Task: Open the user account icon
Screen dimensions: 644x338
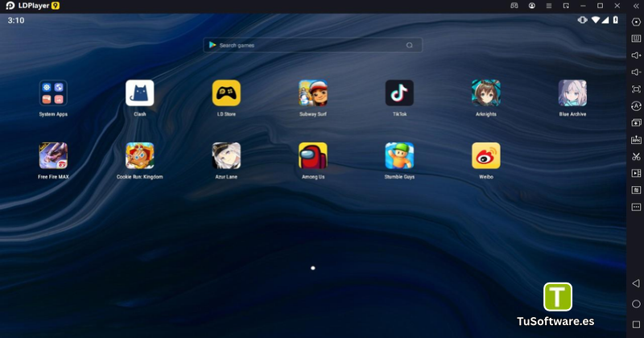Action: pos(532,6)
